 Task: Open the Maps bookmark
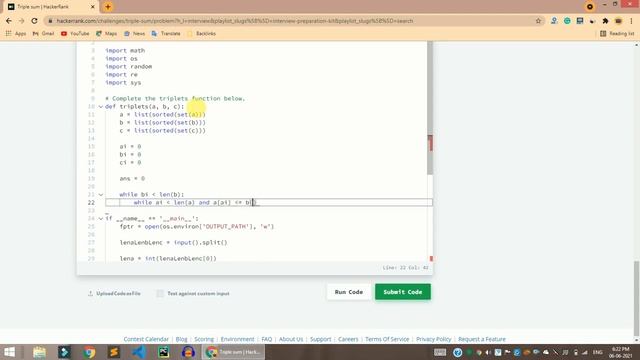(107, 33)
